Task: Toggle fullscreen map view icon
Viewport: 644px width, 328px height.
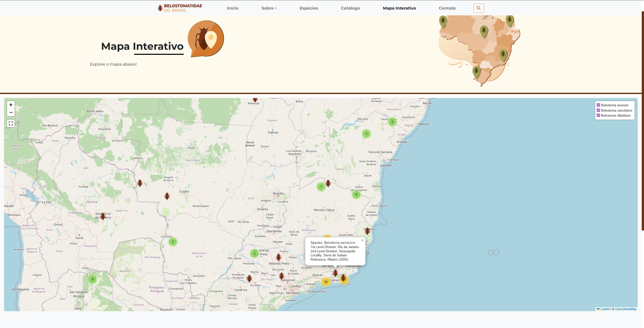Action: pyautogui.click(x=11, y=123)
